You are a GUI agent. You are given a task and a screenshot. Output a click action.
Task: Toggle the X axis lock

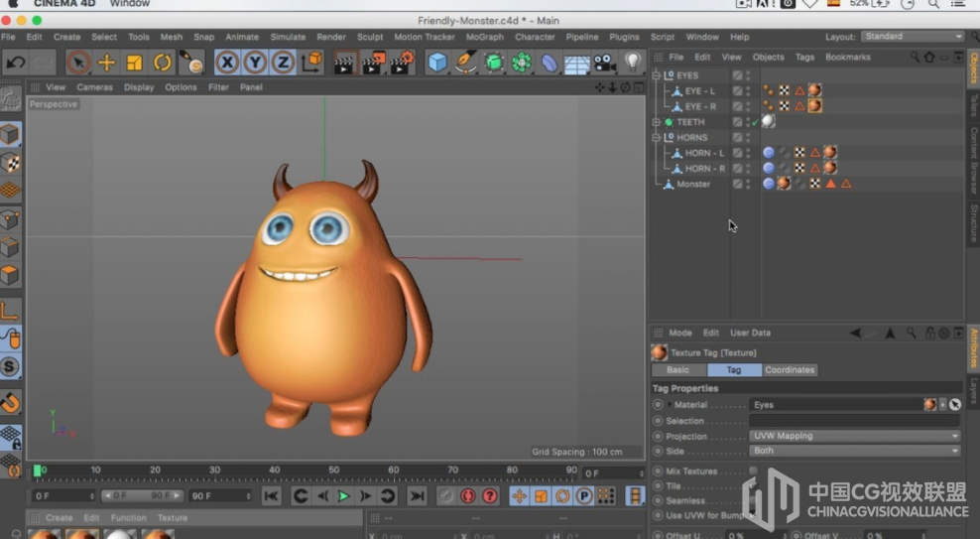tap(227, 63)
